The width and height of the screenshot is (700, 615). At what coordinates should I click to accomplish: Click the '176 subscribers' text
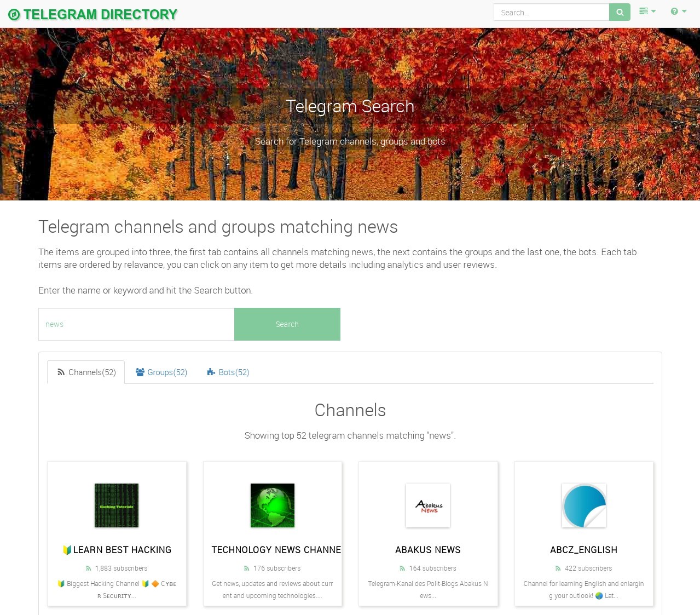click(x=277, y=568)
